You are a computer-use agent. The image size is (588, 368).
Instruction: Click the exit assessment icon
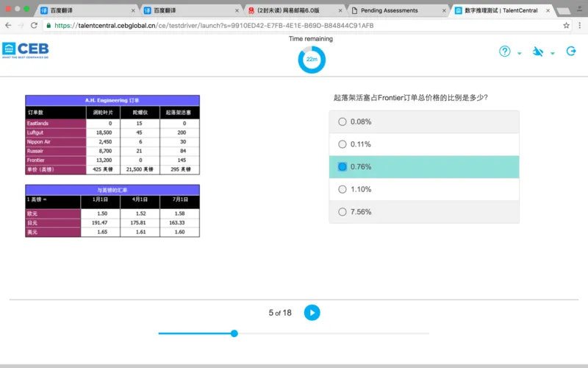[x=571, y=51]
